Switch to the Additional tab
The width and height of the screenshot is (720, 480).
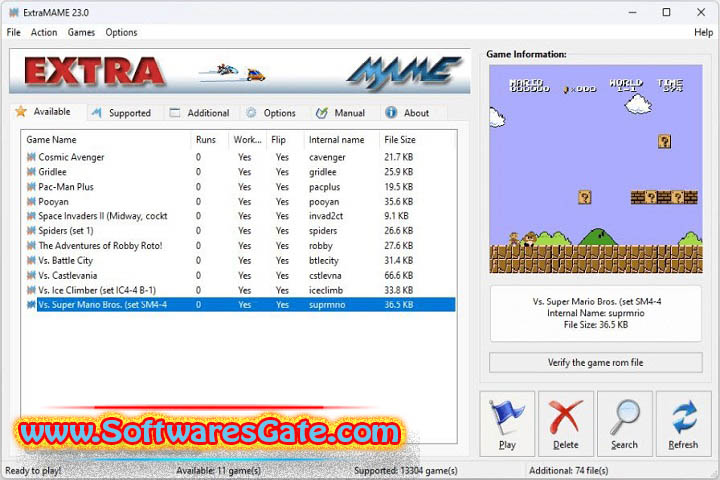(x=202, y=113)
